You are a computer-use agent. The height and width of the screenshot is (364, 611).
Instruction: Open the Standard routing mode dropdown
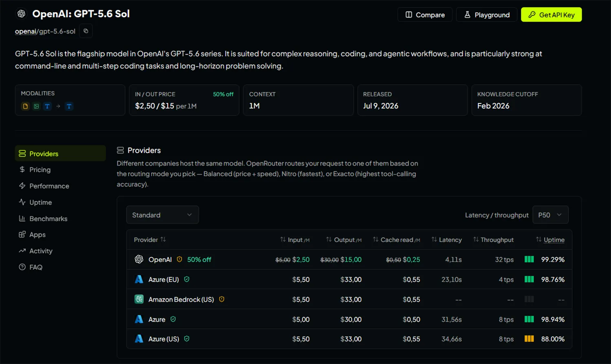tap(163, 215)
